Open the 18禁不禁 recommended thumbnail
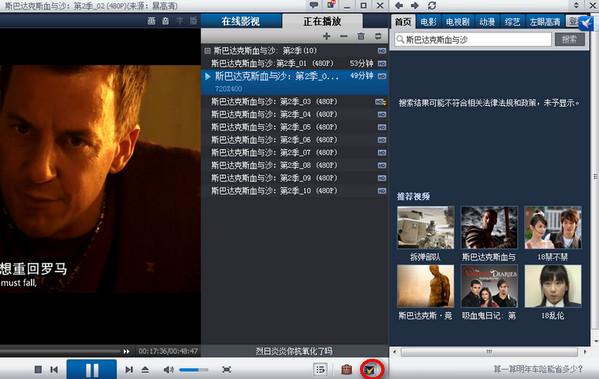The image size is (599, 379). coord(553,228)
